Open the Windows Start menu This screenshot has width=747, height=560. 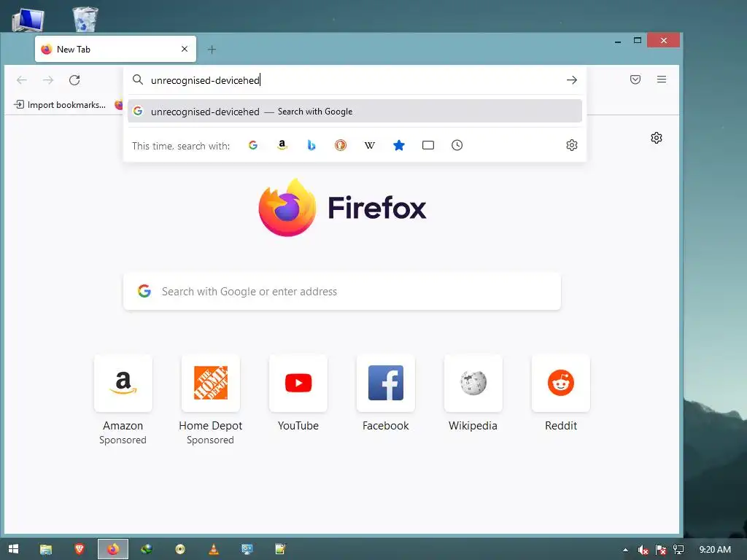point(13,549)
